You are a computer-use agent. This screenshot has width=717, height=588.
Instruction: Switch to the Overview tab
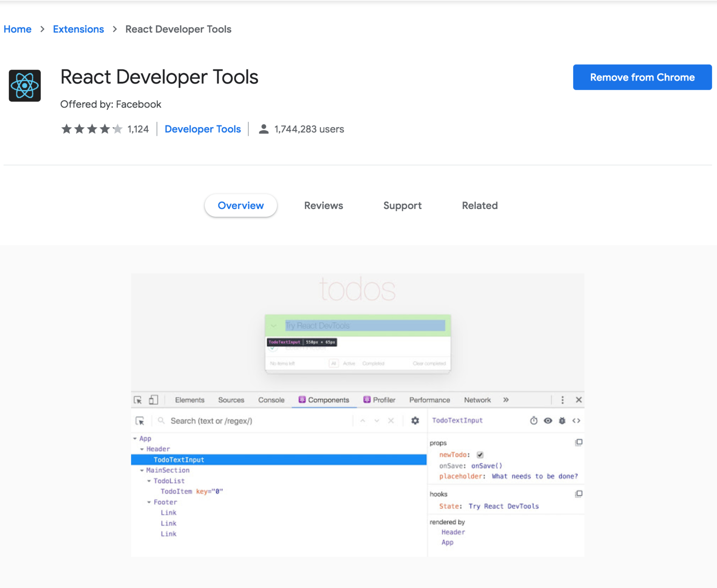pyautogui.click(x=240, y=206)
